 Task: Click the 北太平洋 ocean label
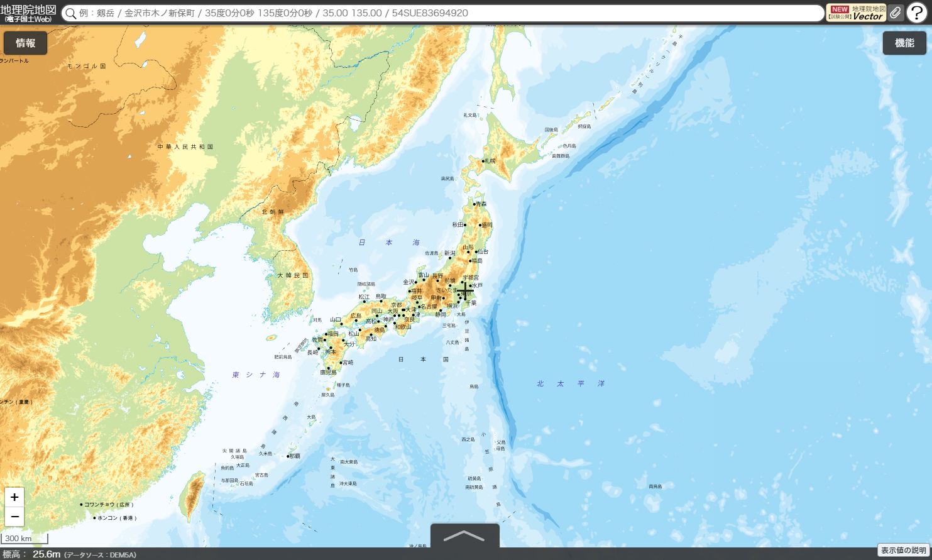tap(570, 383)
